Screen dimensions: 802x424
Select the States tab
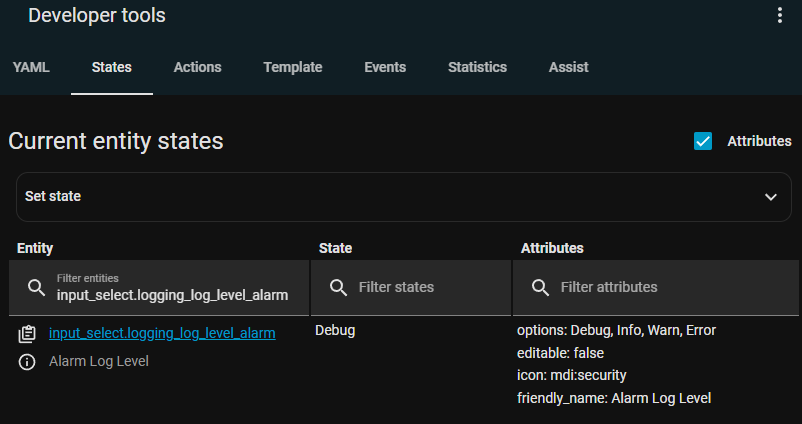[111, 67]
